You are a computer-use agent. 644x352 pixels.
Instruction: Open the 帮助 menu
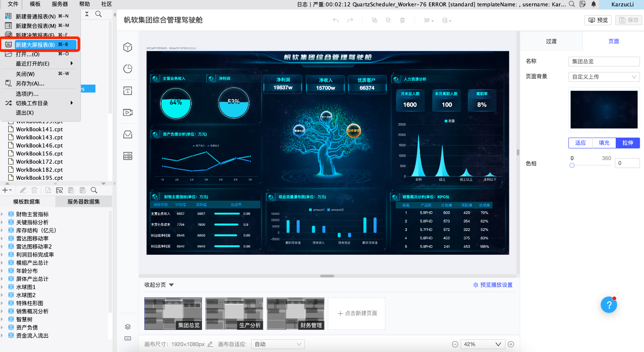click(84, 4)
